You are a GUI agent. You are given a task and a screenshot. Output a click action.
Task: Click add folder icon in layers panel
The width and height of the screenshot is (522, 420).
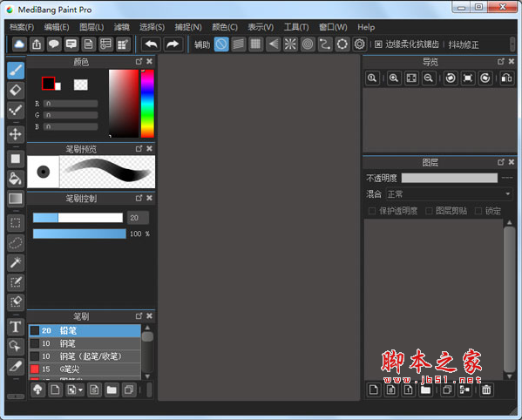(x=425, y=390)
